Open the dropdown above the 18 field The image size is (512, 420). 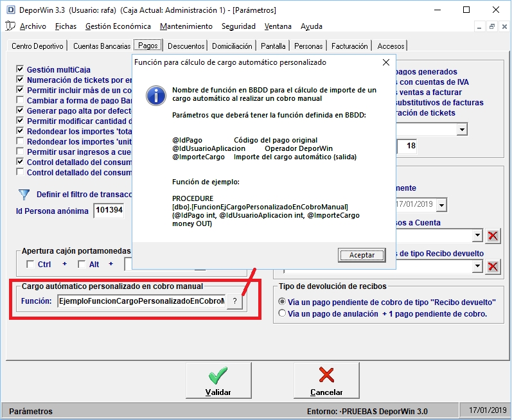(462, 130)
